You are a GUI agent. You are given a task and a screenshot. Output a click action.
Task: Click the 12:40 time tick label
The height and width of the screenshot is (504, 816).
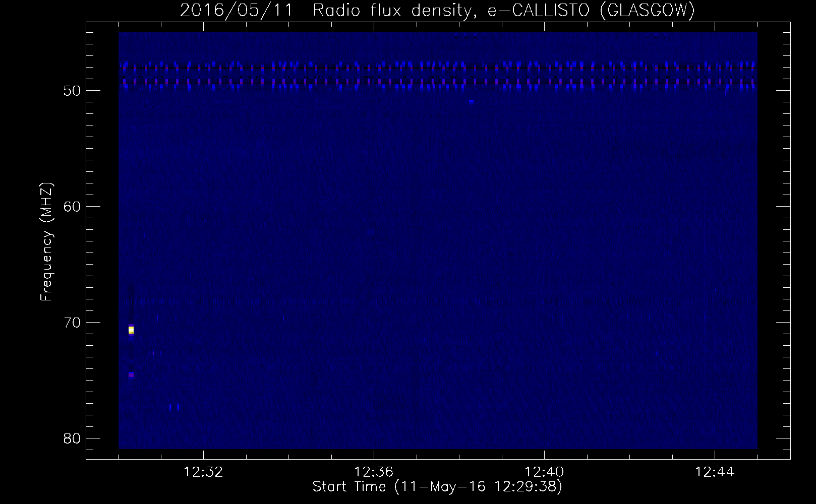point(544,472)
